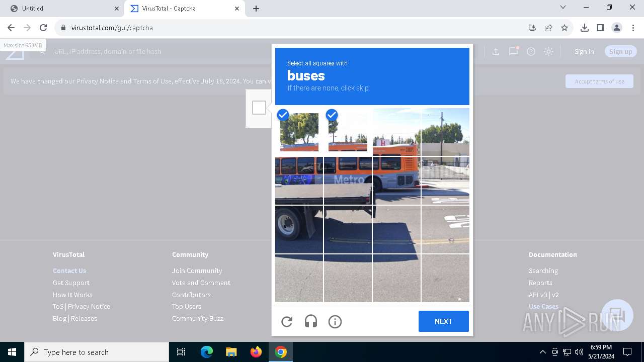This screenshot has width=644, height=362.
Task: Open a new browser tab
Action: [x=256, y=9]
